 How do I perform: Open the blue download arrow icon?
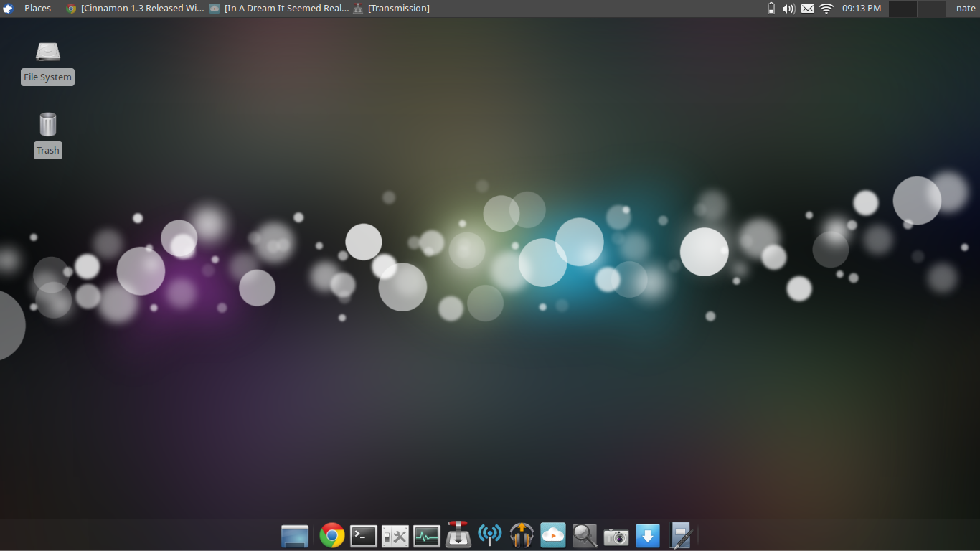648,535
